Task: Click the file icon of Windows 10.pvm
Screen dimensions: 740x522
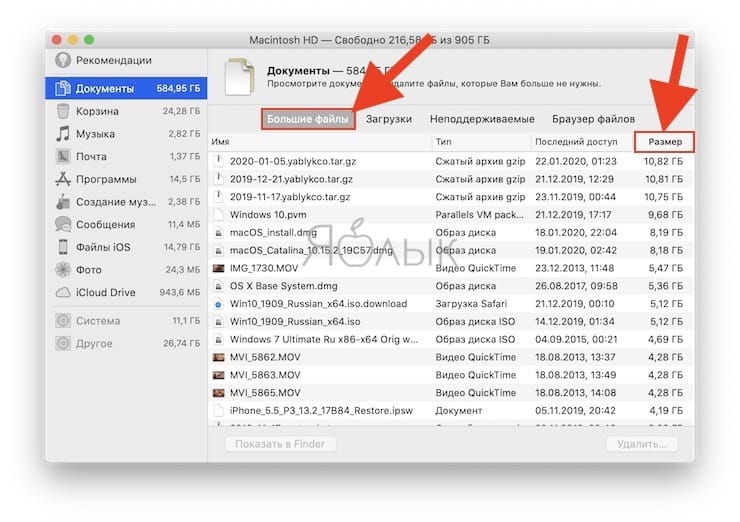Action: coord(218,215)
